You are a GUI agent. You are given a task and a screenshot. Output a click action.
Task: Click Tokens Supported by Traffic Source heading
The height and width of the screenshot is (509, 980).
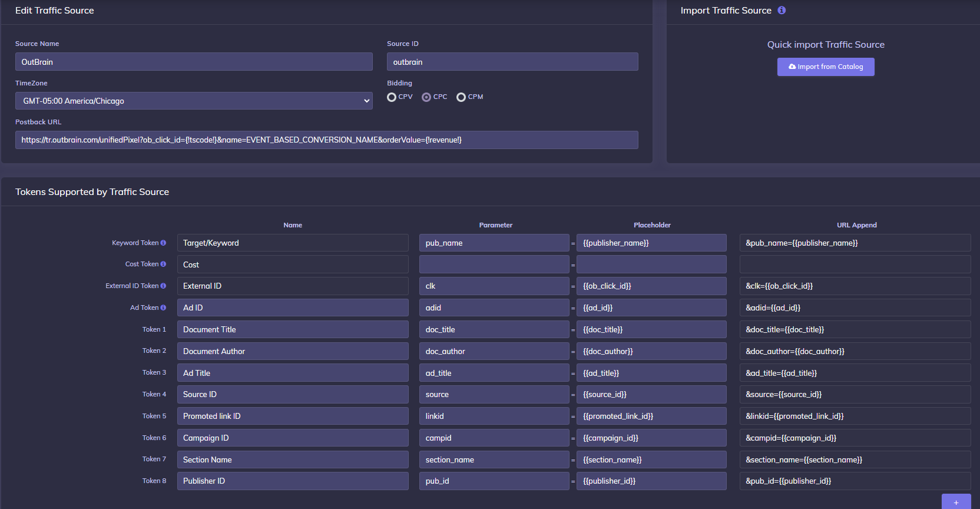point(92,192)
